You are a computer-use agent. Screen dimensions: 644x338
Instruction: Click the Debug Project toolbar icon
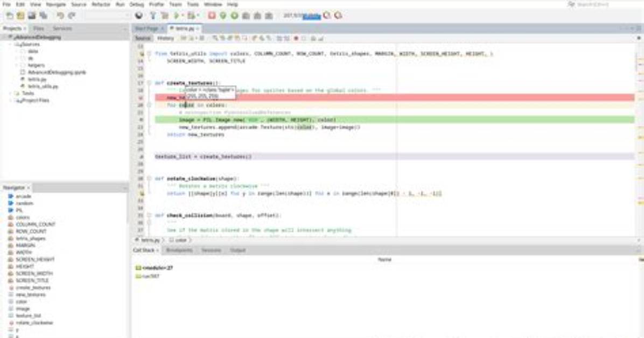(x=191, y=16)
